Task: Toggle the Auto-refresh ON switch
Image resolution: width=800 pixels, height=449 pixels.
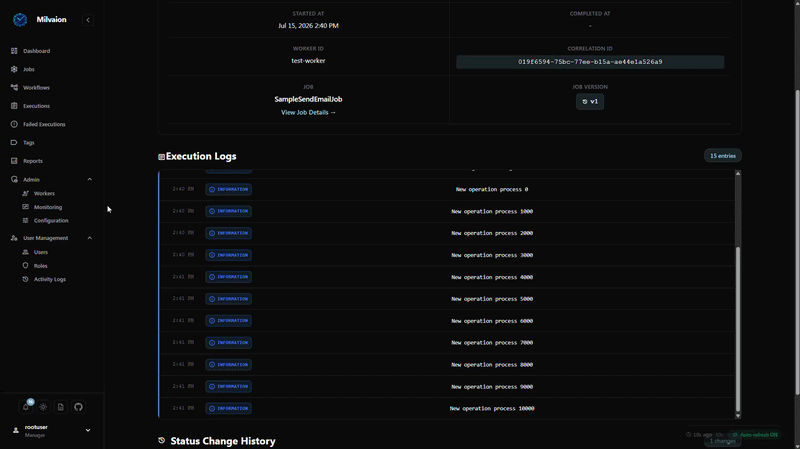Action: [x=756, y=435]
